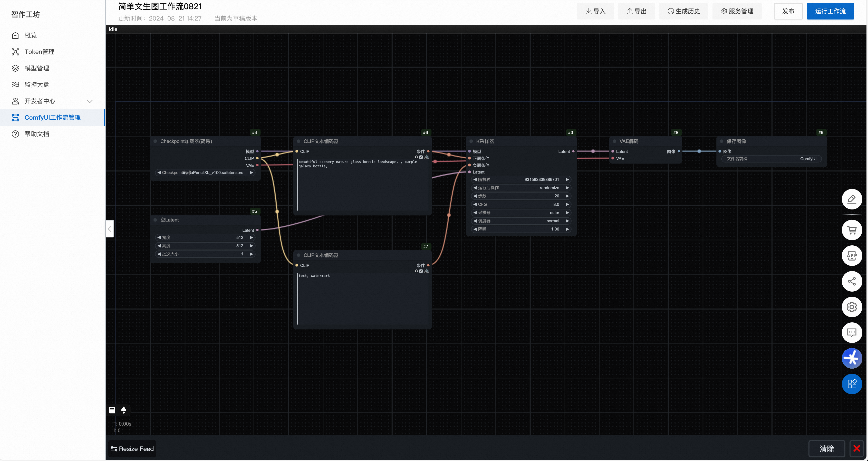
Task: Open 概览 in the sidebar
Action: pos(53,35)
